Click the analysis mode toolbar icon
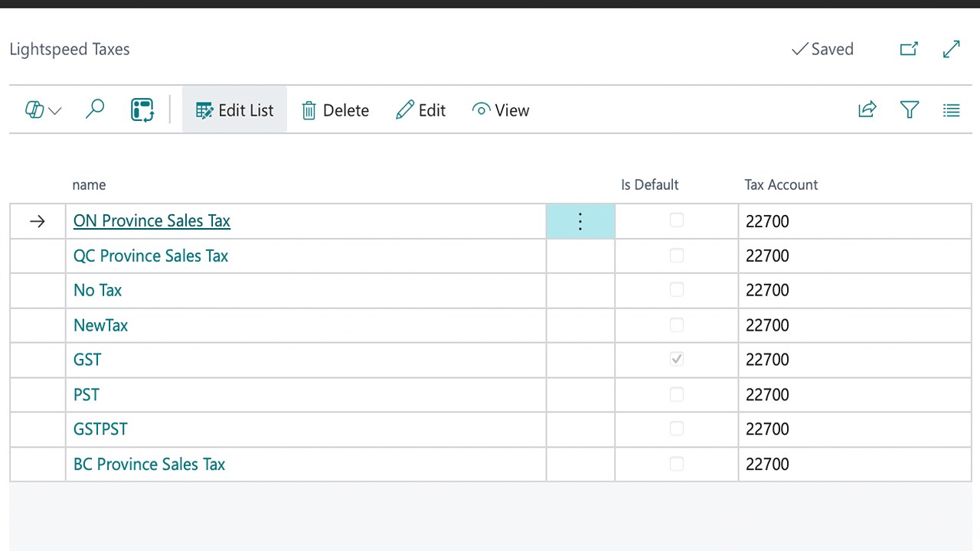Image resolution: width=980 pixels, height=551 pixels. coord(142,109)
